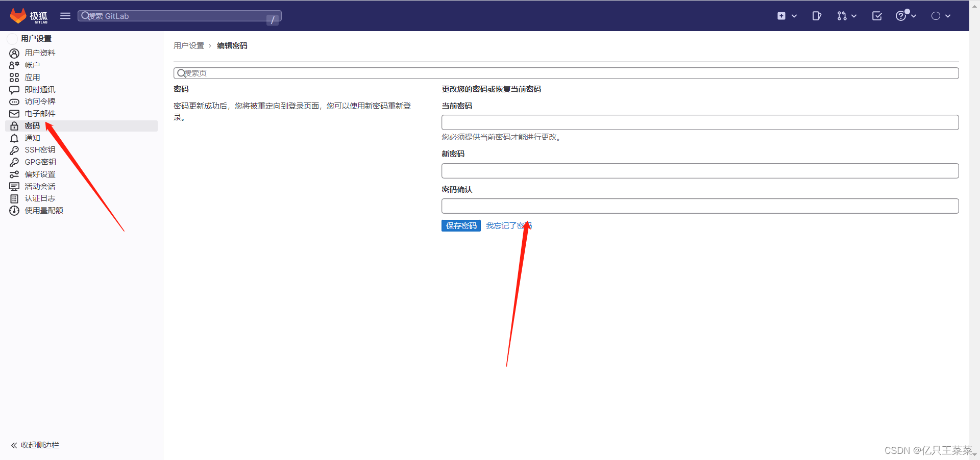Screen dimensions: 980x460
Task: Click the 认证日志 log icon
Action: 14,198
